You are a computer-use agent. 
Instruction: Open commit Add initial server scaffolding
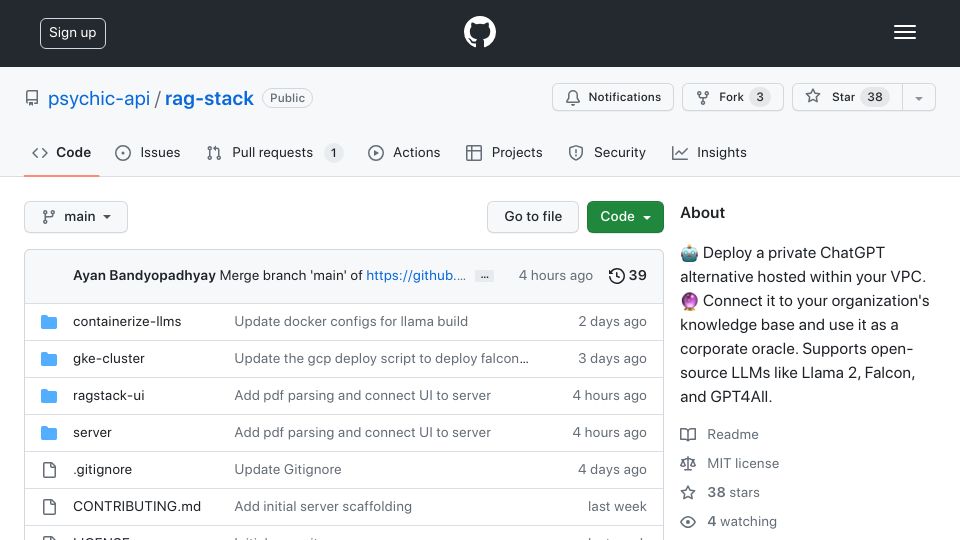323,506
